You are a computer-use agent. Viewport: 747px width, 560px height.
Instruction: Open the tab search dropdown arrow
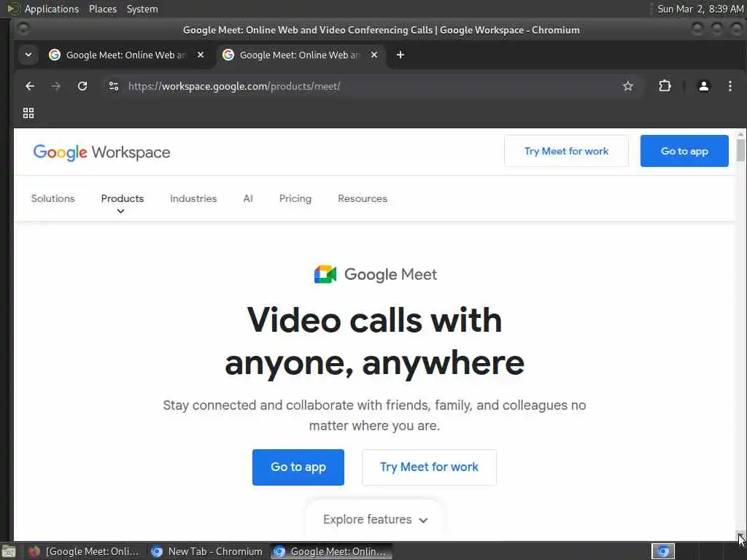click(28, 55)
